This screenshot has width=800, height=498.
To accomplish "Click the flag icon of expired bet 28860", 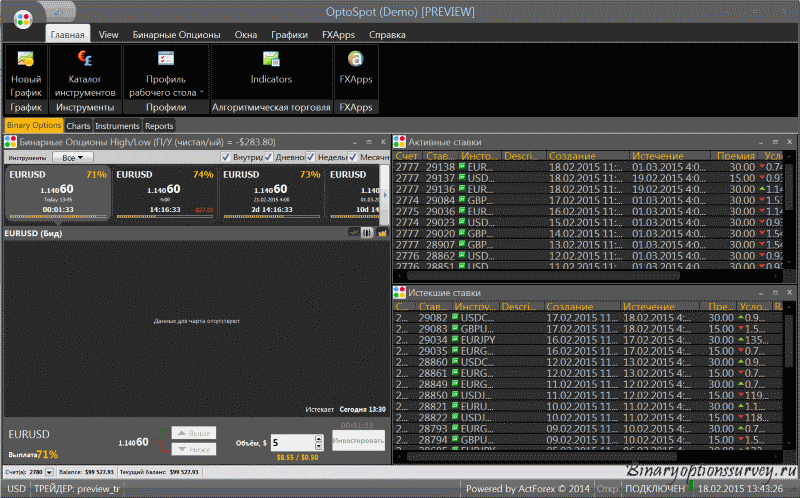I will pyautogui.click(x=455, y=362).
